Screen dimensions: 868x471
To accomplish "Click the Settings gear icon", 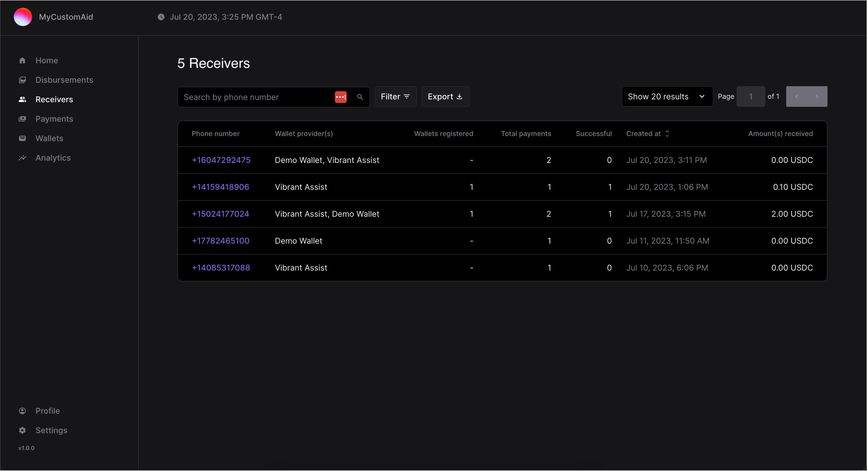I will pyautogui.click(x=22, y=430).
